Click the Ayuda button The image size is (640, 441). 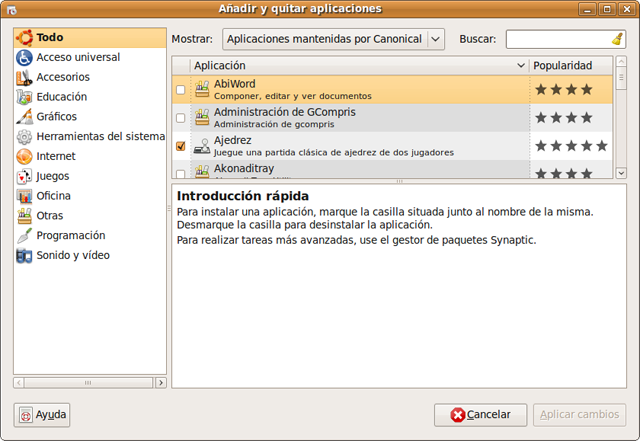pyautogui.click(x=43, y=414)
